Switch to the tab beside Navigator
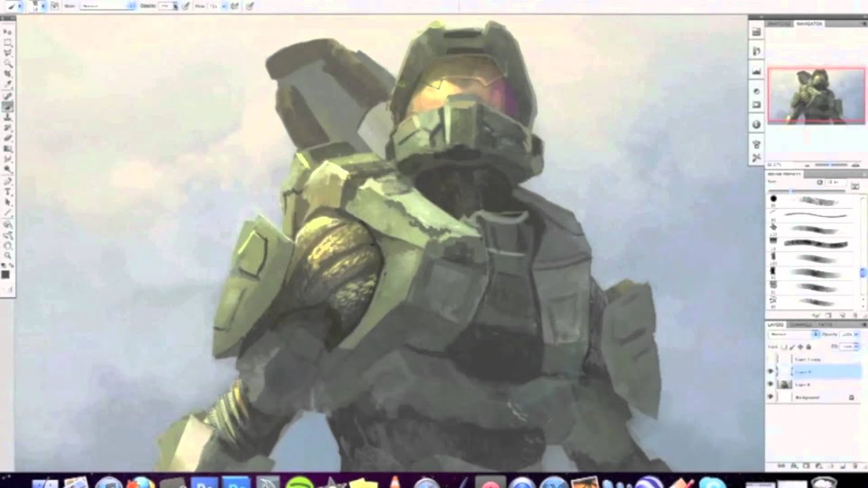This screenshot has height=488, width=868. 779,24
